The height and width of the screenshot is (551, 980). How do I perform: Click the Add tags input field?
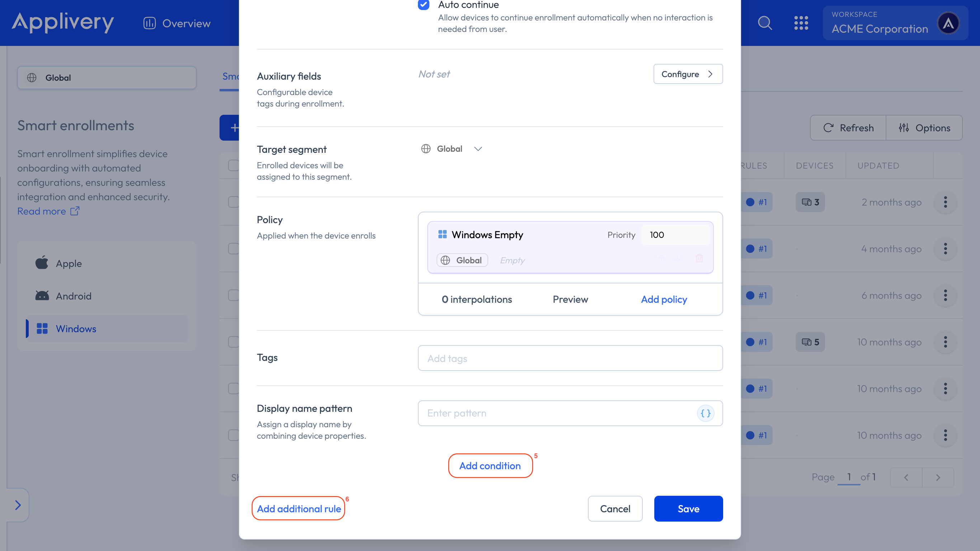tap(570, 358)
